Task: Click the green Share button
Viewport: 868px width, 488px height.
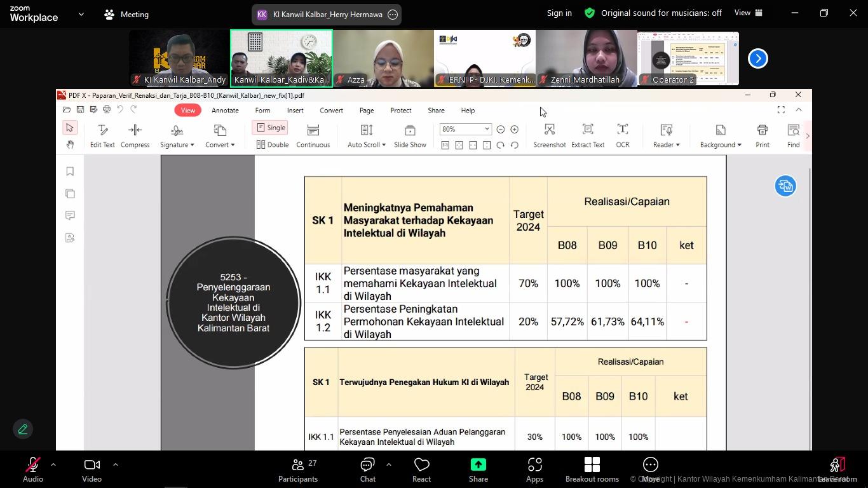Action: (478, 469)
